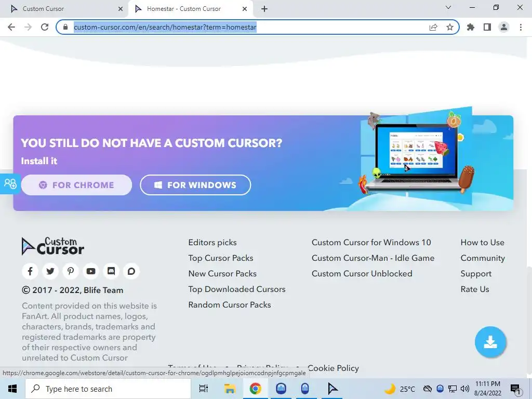Open the Pinterest social icon

point(71,271)
